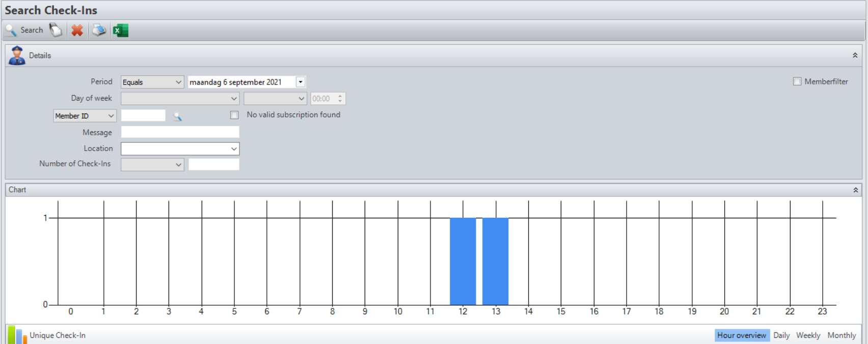868x344 pixels.
Task: Enable the Memberfilter checkbox
Action: [x=797, y=81]
